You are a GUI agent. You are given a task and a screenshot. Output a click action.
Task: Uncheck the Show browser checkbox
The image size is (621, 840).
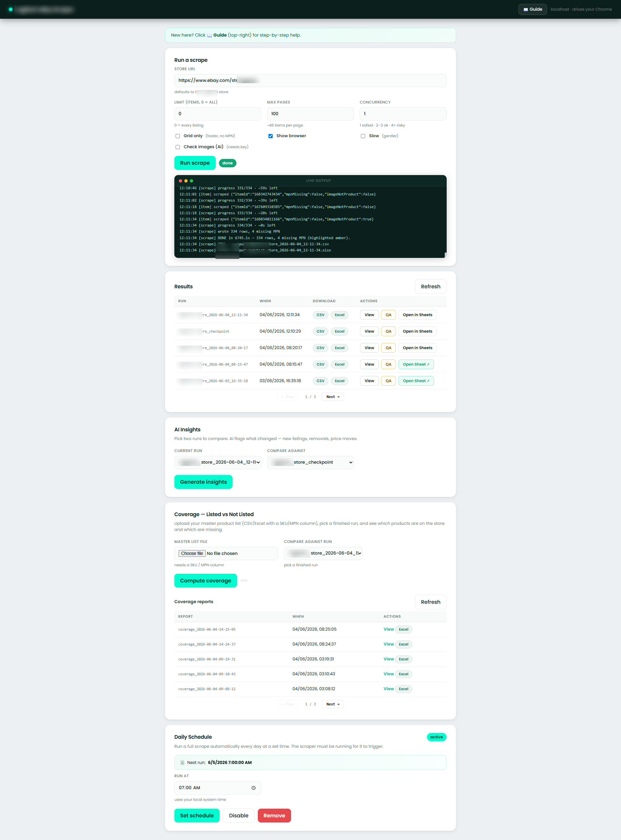click(270, 136)
